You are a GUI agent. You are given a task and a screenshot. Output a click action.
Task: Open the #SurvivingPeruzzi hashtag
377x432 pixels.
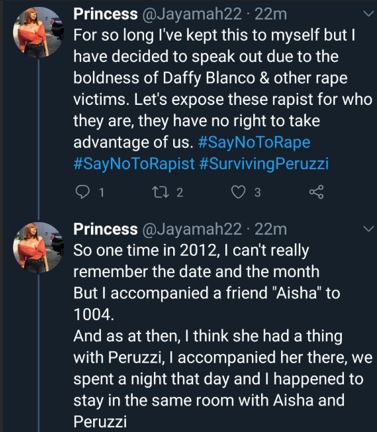tap(264, 164)
